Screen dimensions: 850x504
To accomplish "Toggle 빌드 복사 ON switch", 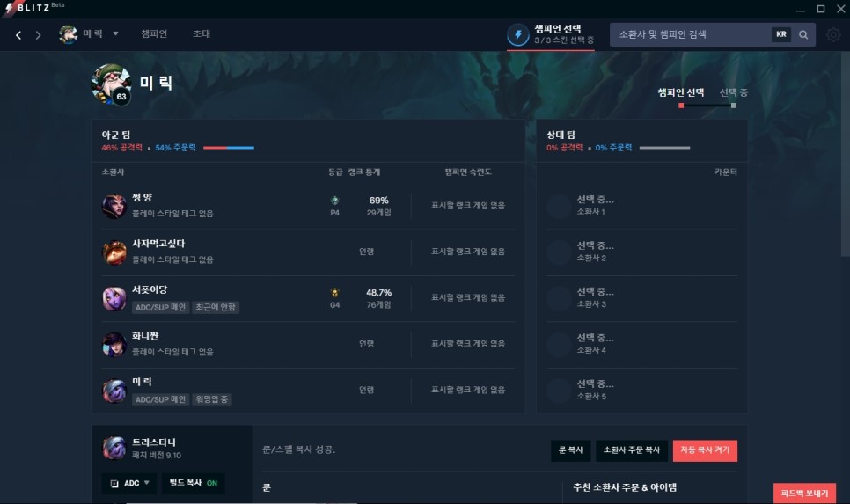I will (x=193, y=484).
